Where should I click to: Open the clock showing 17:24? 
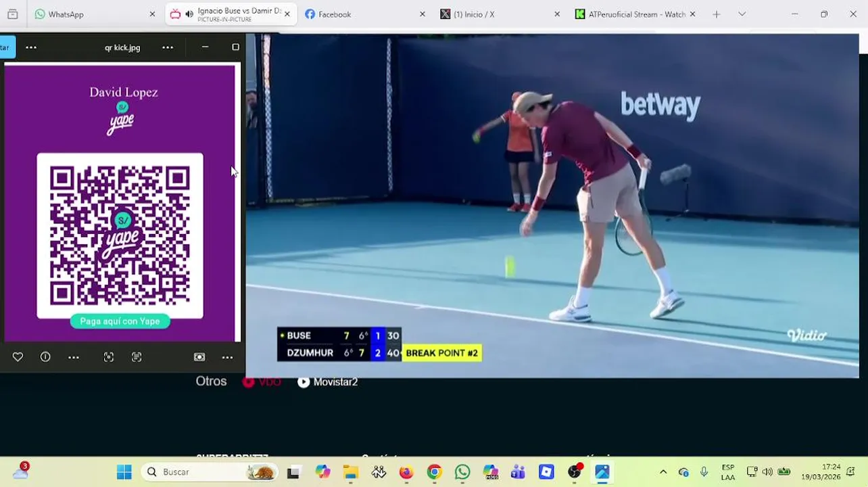coord(821,472)
